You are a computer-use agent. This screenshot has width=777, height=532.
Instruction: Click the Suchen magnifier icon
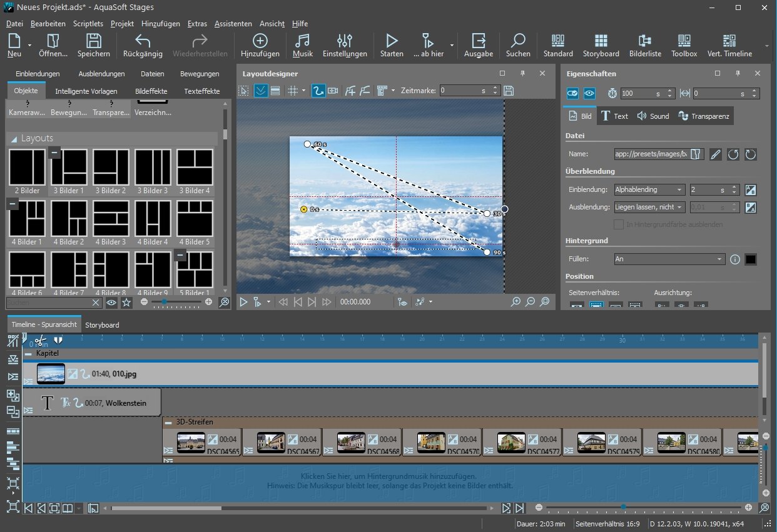click(x=518, y=46)
